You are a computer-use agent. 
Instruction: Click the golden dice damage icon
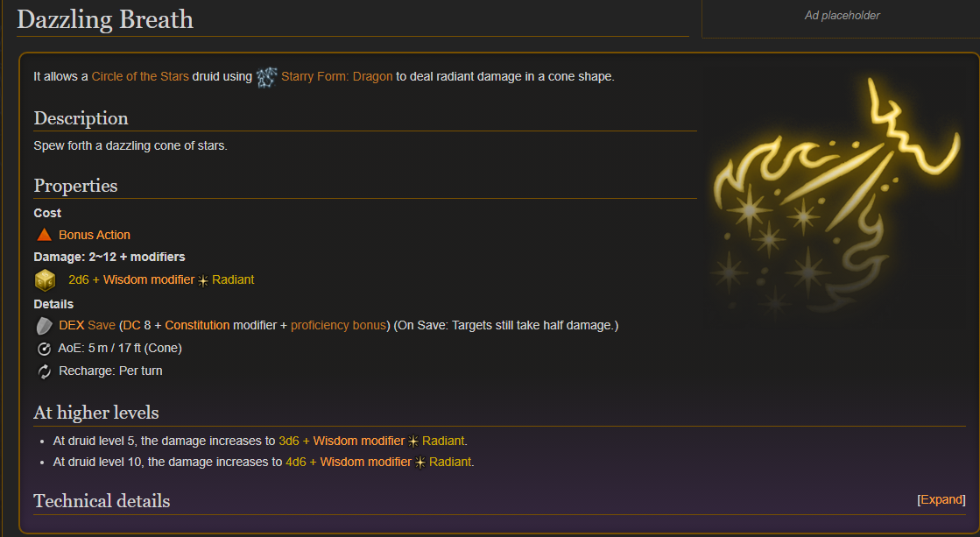coord(45,280)
